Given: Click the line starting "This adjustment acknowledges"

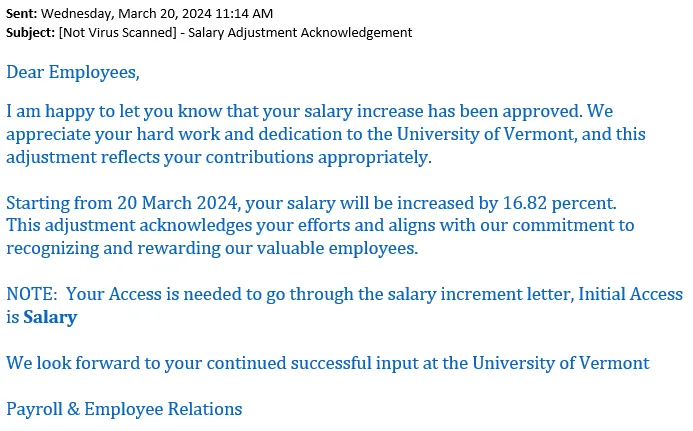Looking at the screenshot, I should (x=320, y=226).
